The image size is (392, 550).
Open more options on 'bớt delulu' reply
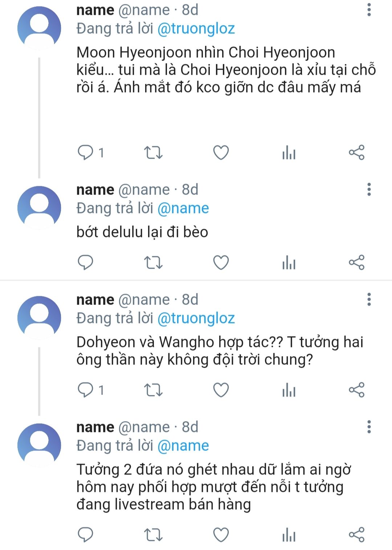[369, 190]
